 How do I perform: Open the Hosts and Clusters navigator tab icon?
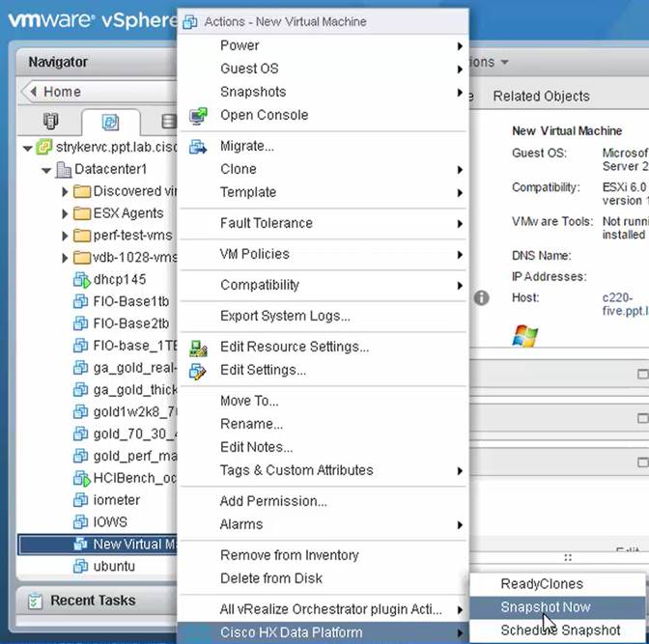tap(51, 122)
